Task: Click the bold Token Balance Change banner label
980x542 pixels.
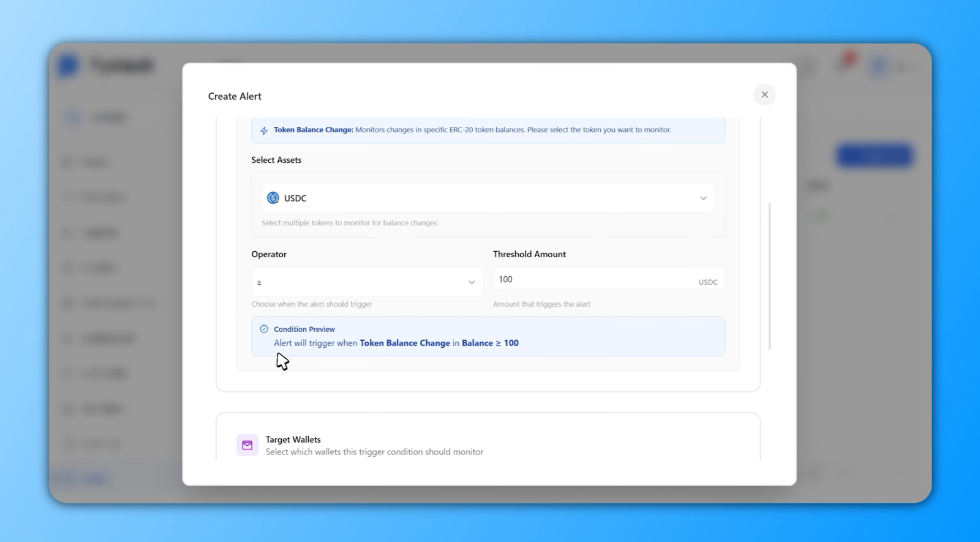Action: pyautogui.click(x=313, y=130)
